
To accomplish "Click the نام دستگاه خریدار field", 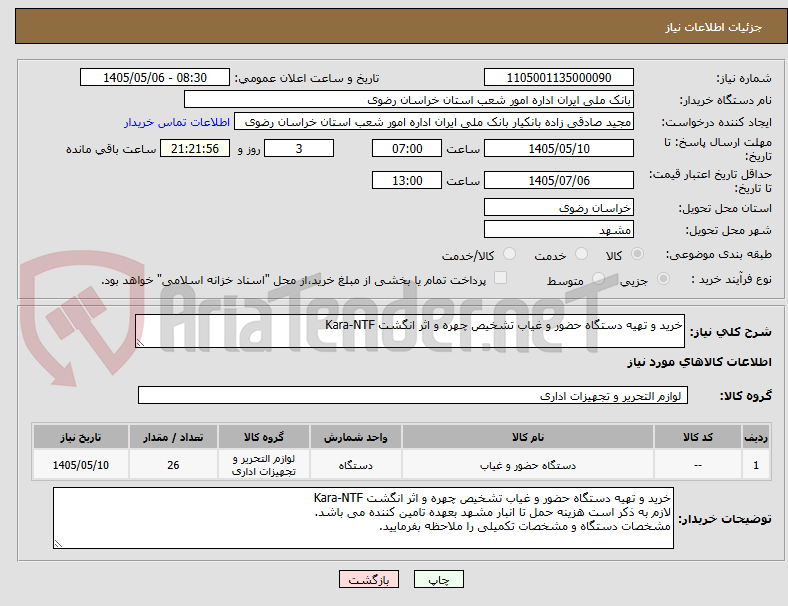I will [409, 99].
